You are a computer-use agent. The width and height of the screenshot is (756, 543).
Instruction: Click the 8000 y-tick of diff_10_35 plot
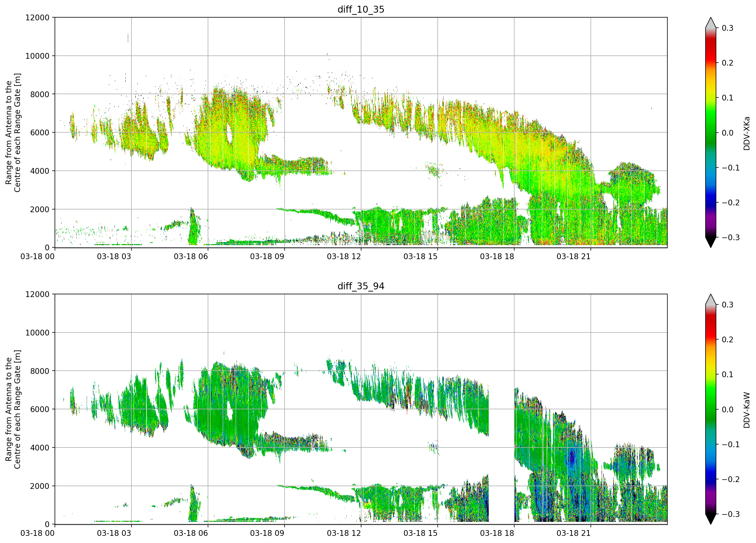point(40,94)
